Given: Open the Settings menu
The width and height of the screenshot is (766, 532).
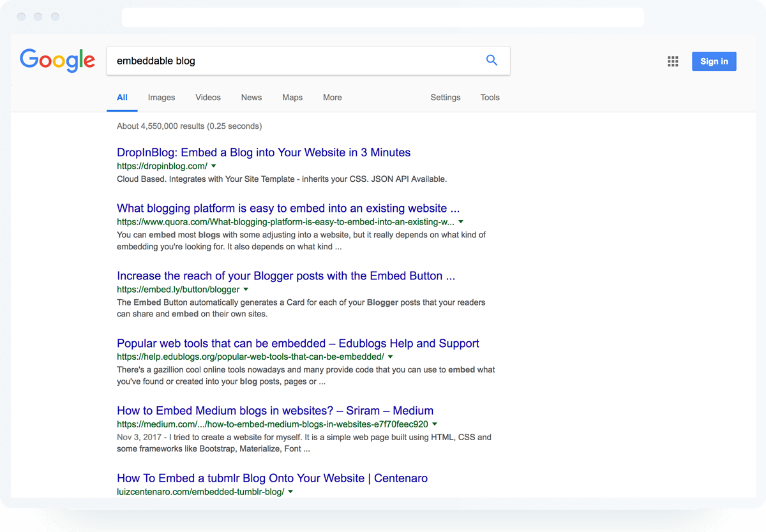Looking at the screenshot, I should 446,98.
